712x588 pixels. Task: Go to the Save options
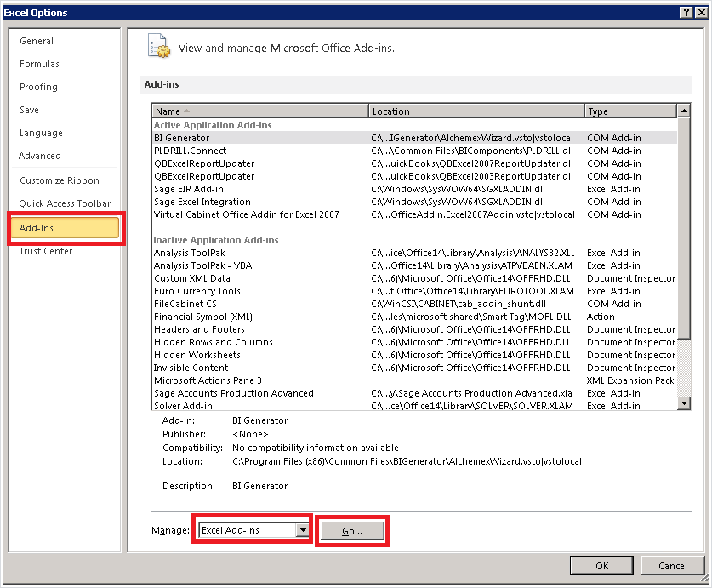(29, 110)
